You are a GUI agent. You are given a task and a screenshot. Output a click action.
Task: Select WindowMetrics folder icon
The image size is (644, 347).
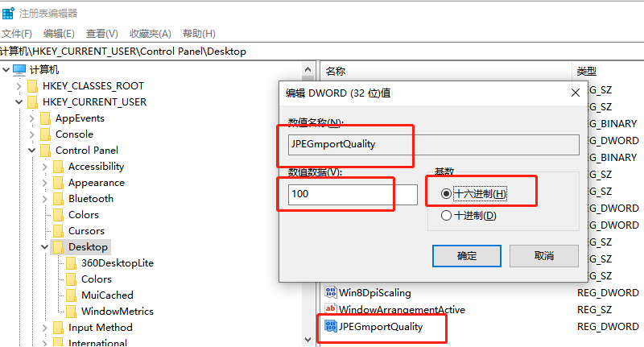pyautogui.click(x=71, y=312)
